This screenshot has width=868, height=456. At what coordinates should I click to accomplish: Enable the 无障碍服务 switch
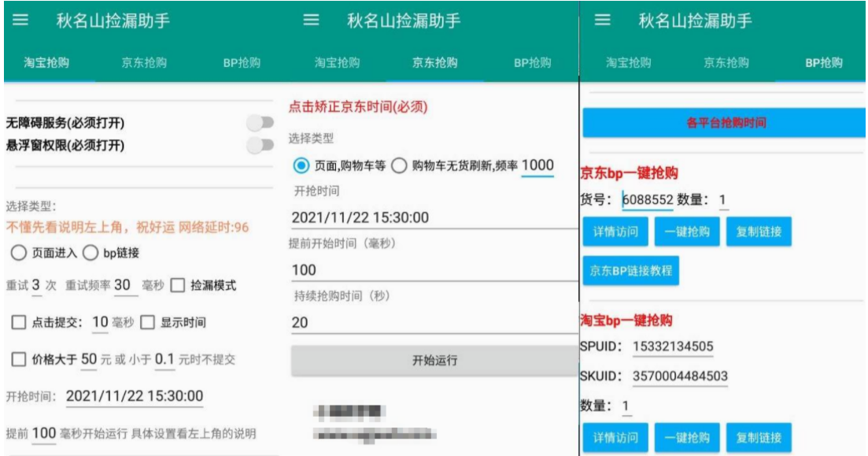click(x=260, y=122)
